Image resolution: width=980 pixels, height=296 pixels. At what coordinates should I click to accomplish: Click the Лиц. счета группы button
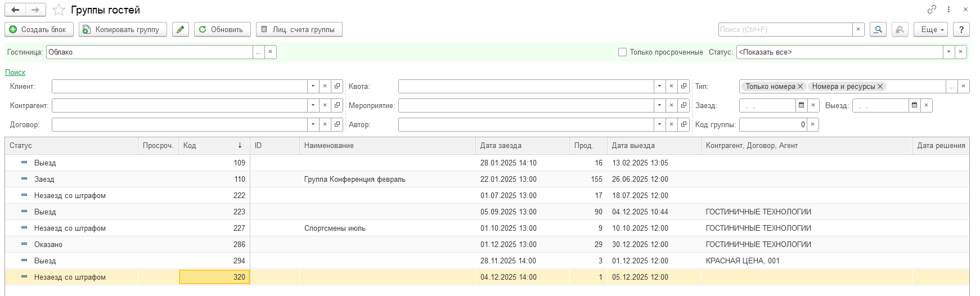[x=299, y=29]
